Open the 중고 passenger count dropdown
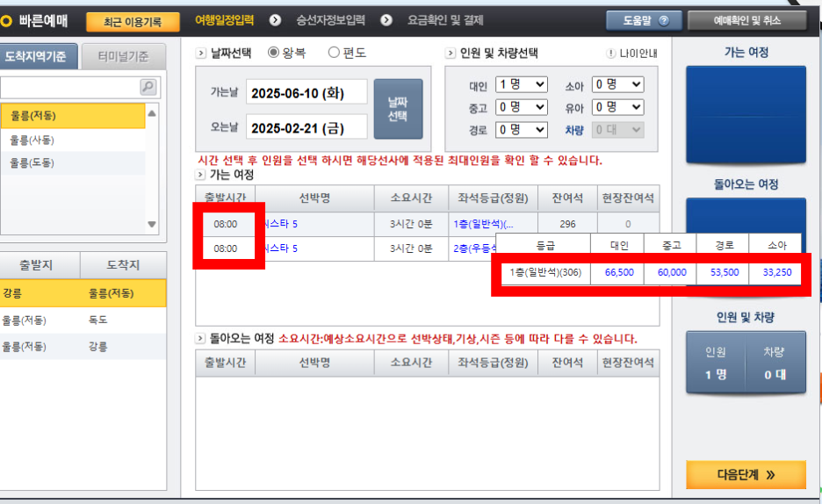Image resolution: width=822 pixels, height=504 pixels. click(522, 107)
